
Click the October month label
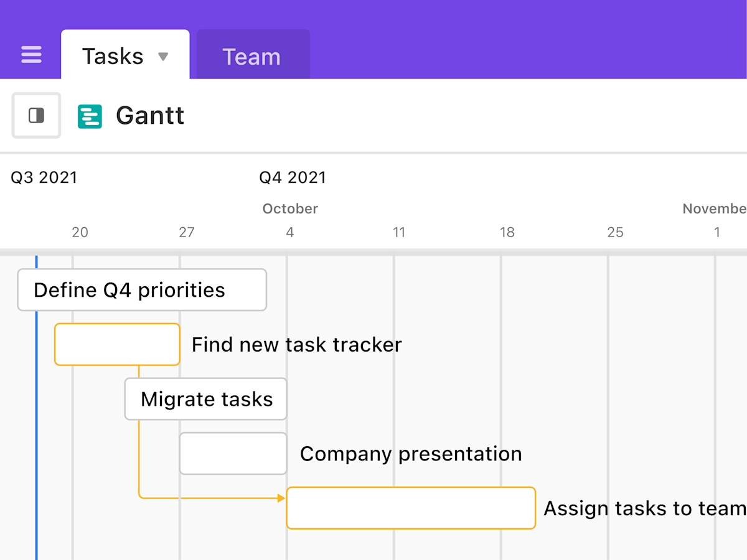pos(289,209)
